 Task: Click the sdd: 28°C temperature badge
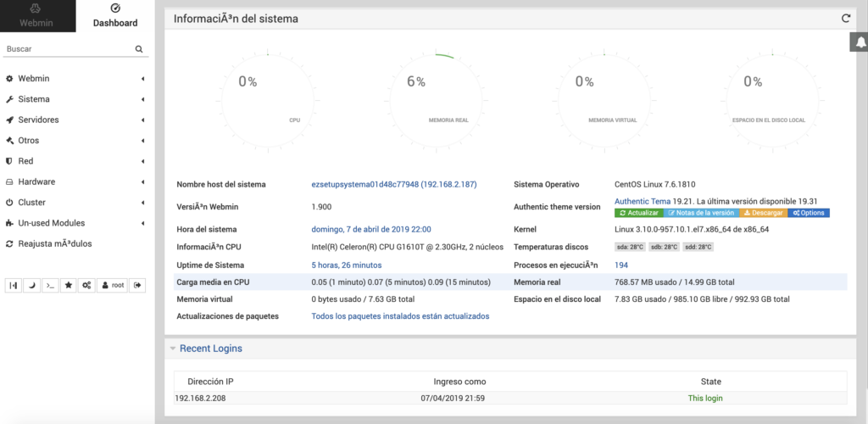point(698,247)
